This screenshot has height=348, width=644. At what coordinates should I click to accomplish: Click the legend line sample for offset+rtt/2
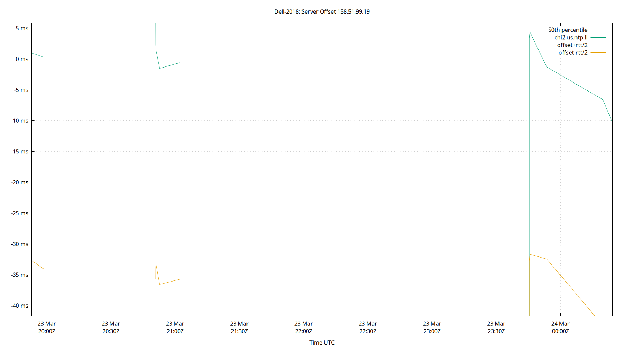[x=597, y=45]
